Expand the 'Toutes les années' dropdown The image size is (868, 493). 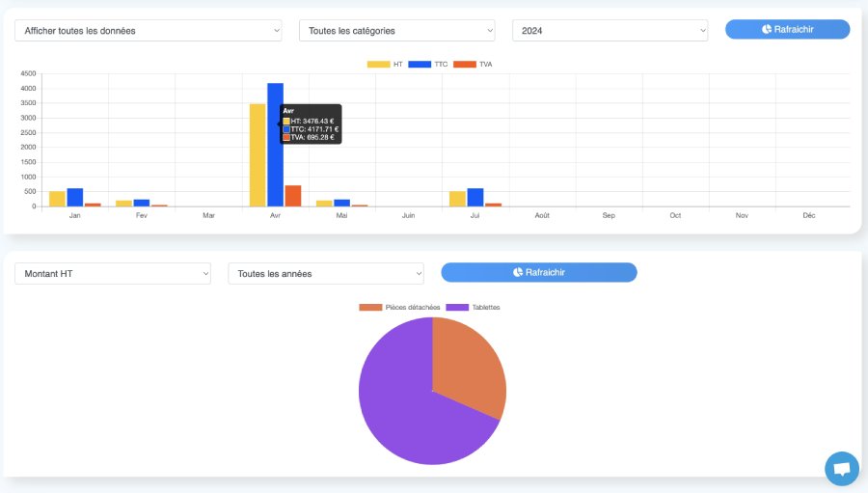pos(325,274)
